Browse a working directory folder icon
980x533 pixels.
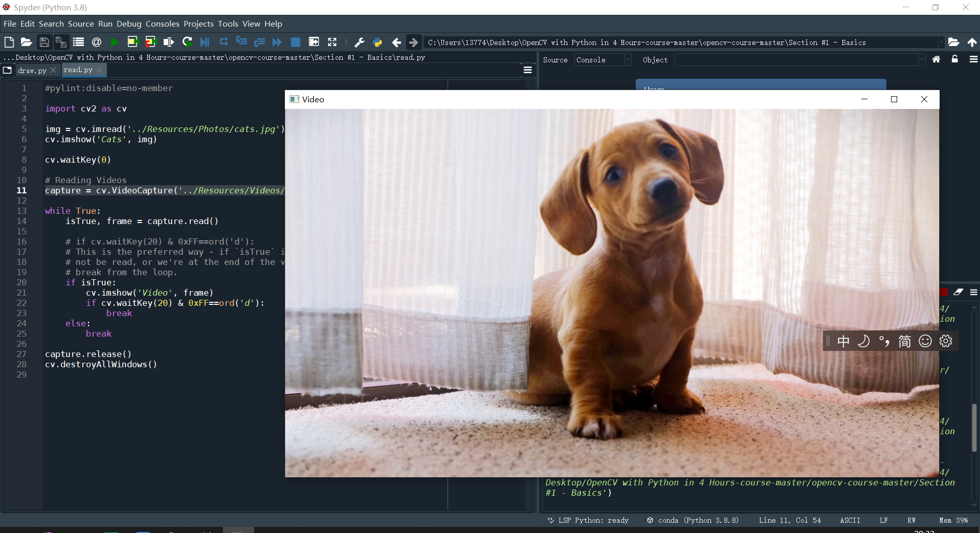point(953,42)
